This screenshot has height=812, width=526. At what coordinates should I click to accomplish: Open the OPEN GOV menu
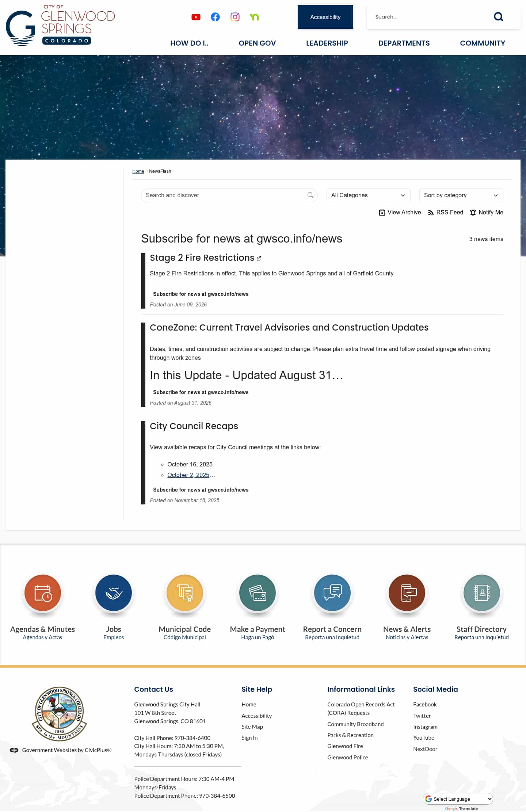coord(257,43)
